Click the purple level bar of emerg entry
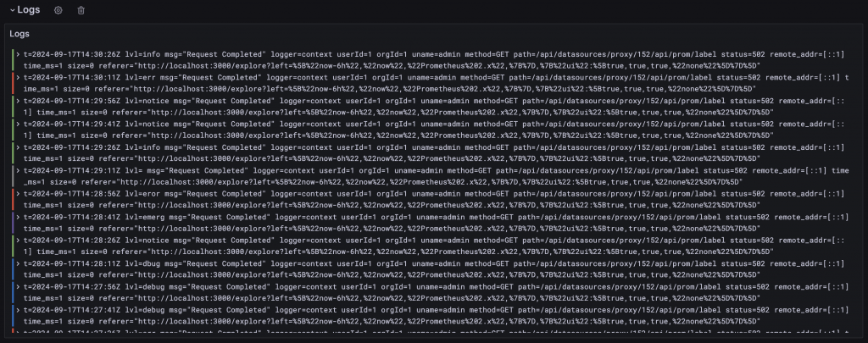 tap(12, 223)
